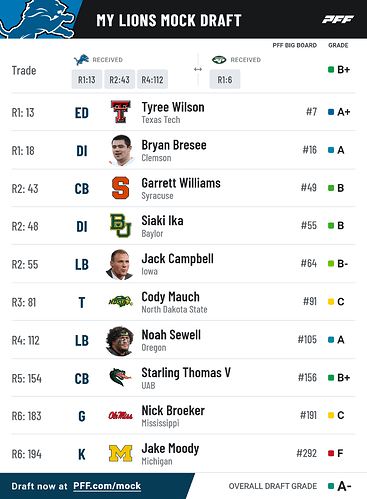This screenshot has height=499, width=367.
Task: Click the blue A+ grade swatch for Tyree Wilson
Action: point(331,112)
